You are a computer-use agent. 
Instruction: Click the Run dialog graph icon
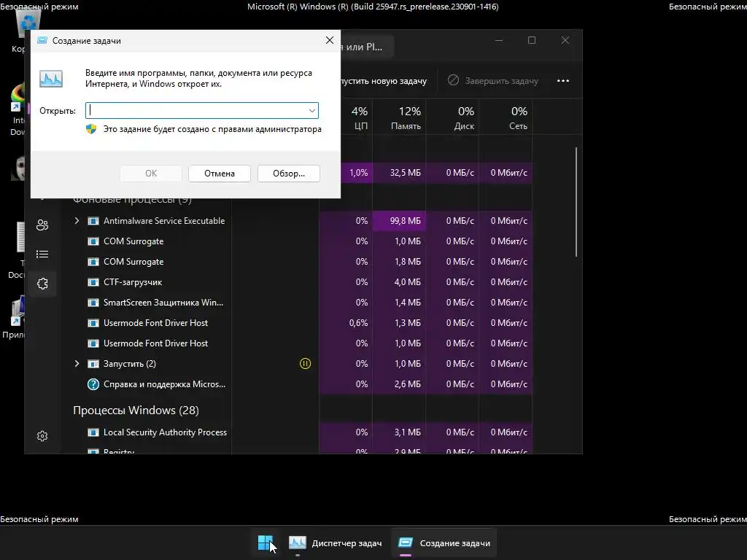click(x=51, y=79)
